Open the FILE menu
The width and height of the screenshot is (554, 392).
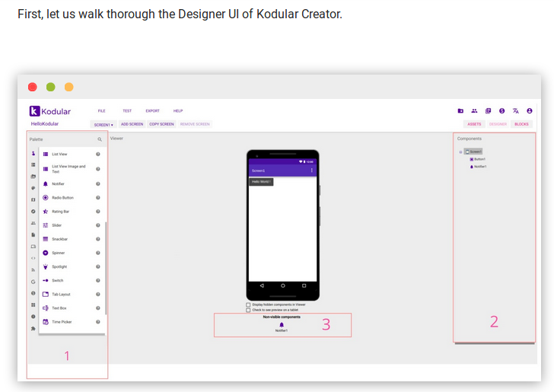[102, 111]
